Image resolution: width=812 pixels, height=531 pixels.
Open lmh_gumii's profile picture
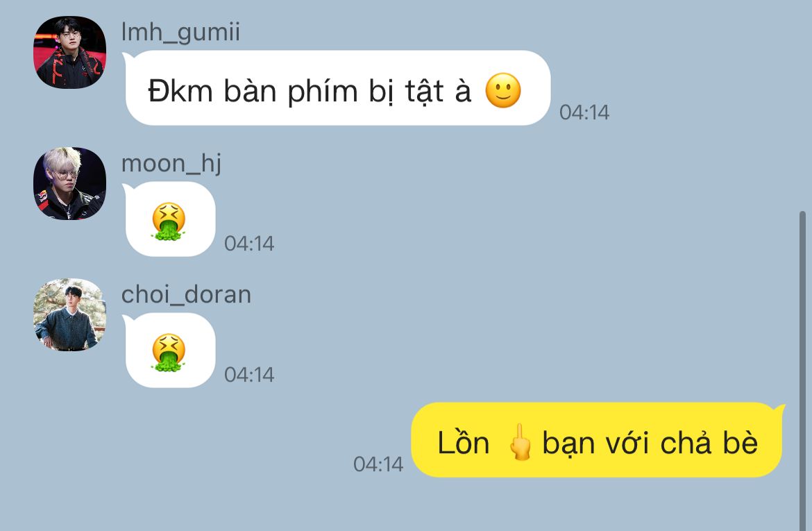pos(70,52)
